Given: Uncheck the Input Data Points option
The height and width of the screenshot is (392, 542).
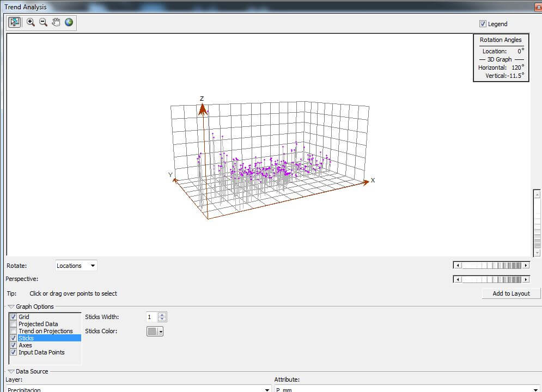Looking at the screenshot, I should [x=14, y=352].
